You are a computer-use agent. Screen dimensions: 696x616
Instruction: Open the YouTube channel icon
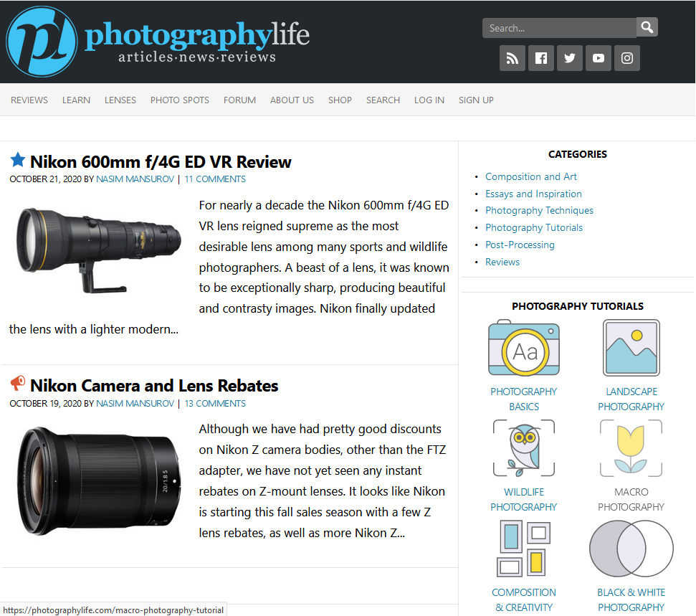(599, 58)
